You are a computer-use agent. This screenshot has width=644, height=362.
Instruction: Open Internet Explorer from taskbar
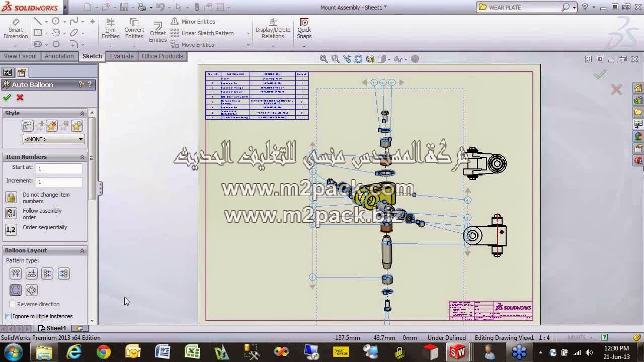74,352
